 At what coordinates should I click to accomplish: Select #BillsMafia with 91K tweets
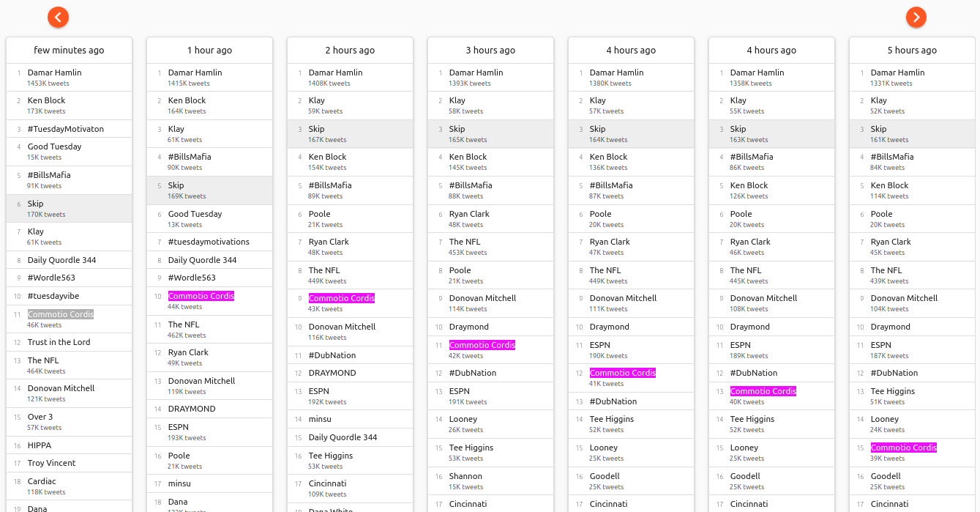[x=70, y=180]
